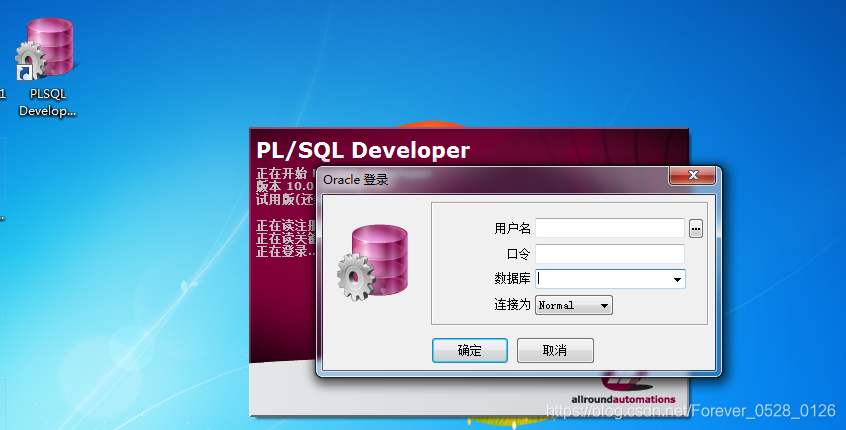Click the allroundautomations logo text
The height and width of the screenshot is (430, 846).
[x=623, y=400]
